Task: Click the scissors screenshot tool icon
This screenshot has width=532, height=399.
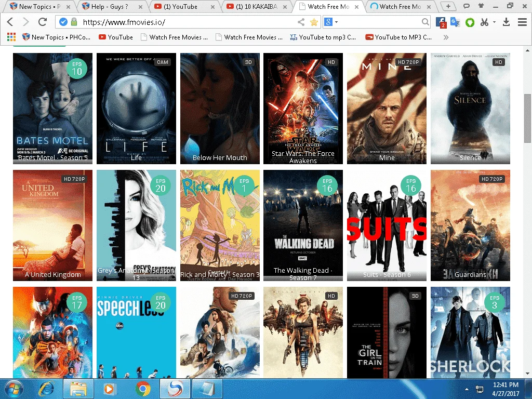Action: point(485,22)
